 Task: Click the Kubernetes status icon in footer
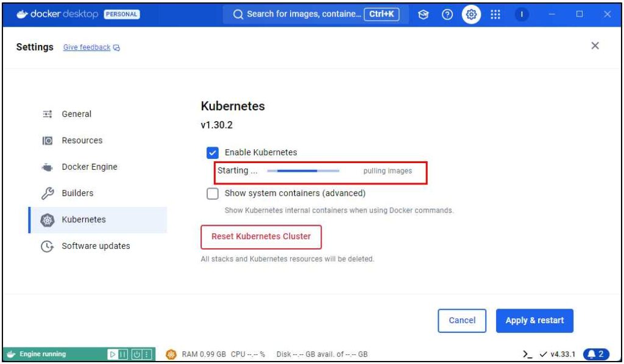171,354
